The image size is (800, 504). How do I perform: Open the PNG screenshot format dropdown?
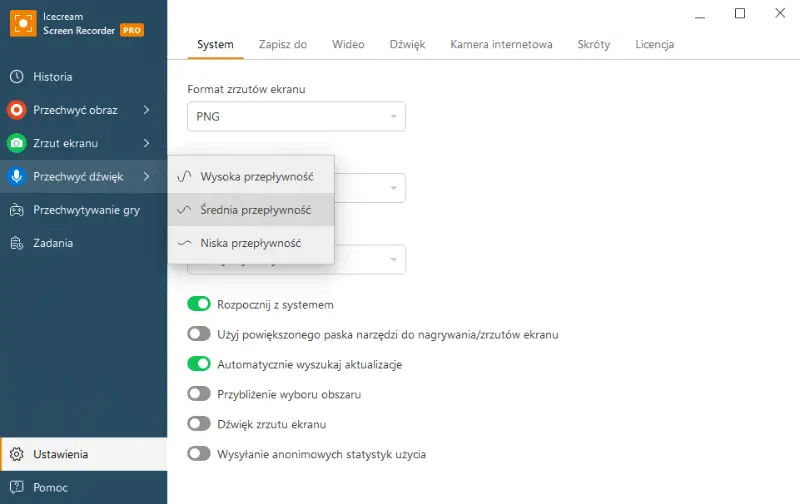[x=296, y=116]
